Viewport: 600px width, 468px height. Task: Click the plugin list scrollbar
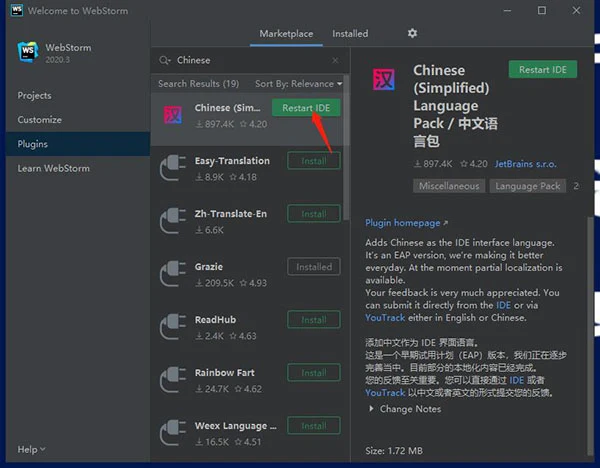[x=346, y=147]
